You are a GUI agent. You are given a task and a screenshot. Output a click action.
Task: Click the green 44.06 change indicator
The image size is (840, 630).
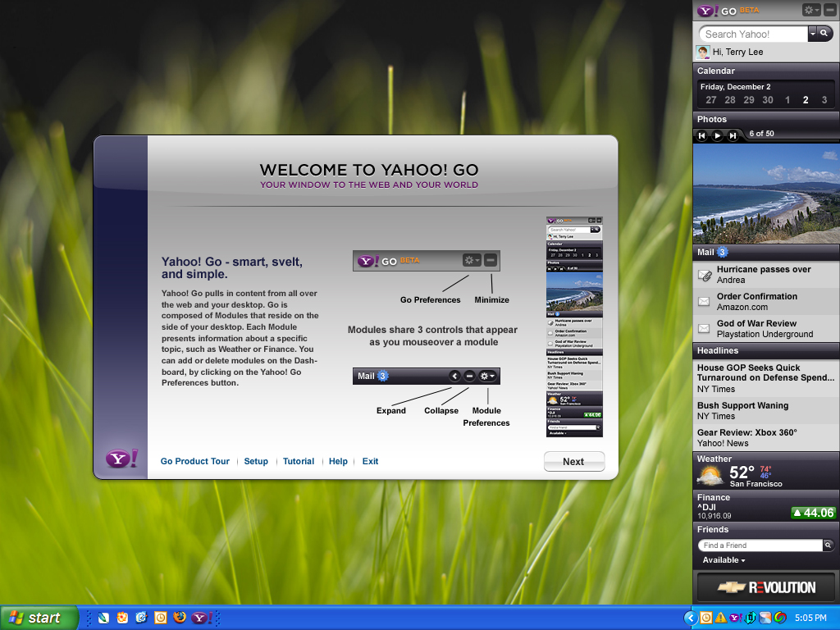tap(813, 513)
